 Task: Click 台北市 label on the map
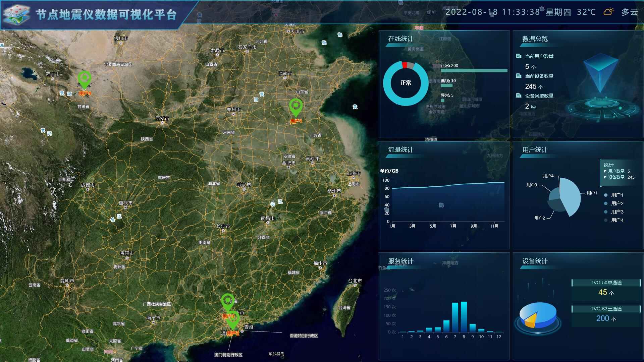click(355, 281)
